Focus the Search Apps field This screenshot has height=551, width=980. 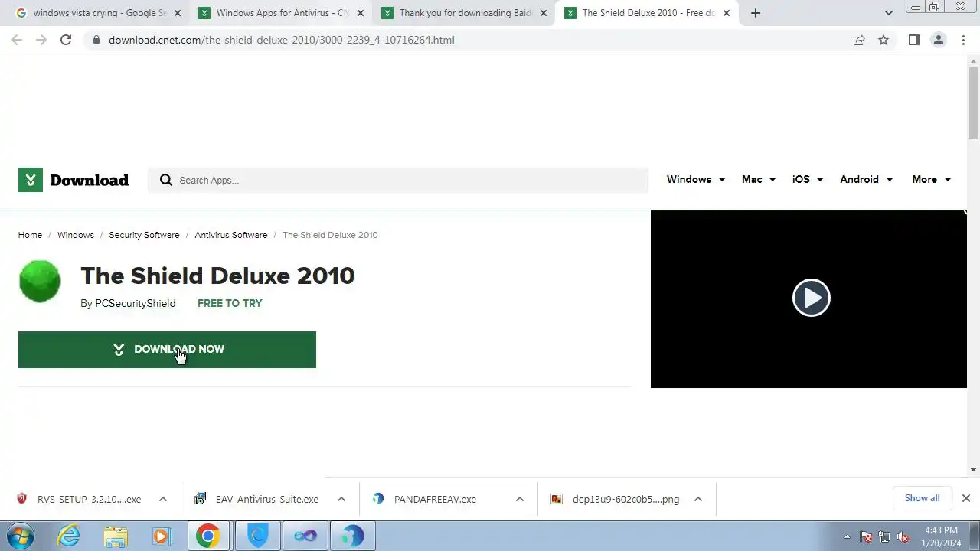tap(398, 180)
